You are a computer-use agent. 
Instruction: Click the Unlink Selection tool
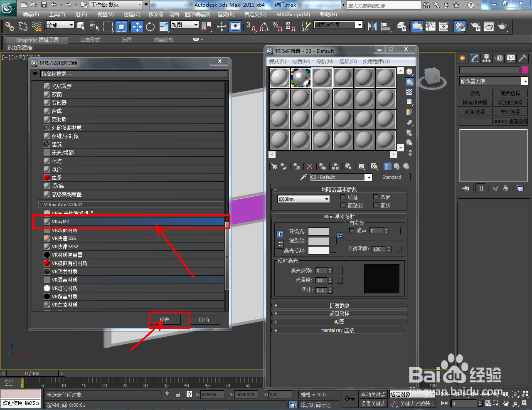[23, 27]
